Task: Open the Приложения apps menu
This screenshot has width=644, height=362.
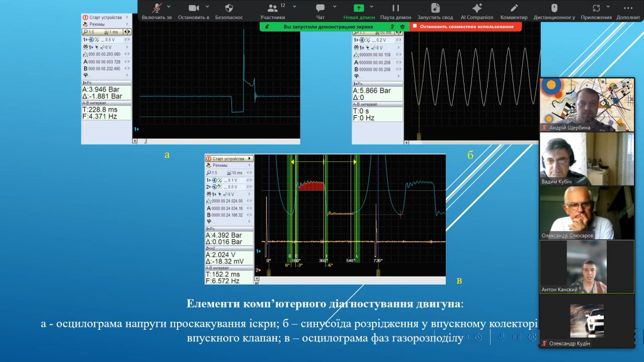Action: pyautogui.click(x=596, y=9)
